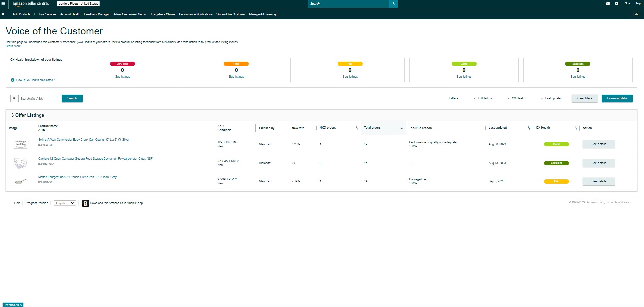Image resolution: width=644 pixels, height=307 pixels.
Task: Click the yellow Fair badge in crepe pan row
Action: tap(556, 182)
